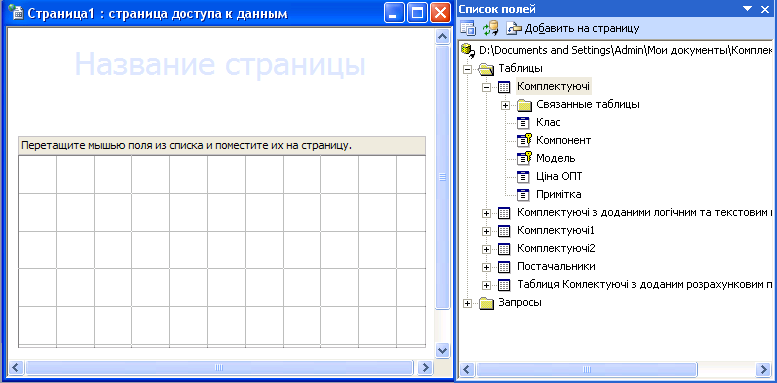Select the Таблицы folder label
This screenshot has width=777, height=383.
tap(520, 68)
